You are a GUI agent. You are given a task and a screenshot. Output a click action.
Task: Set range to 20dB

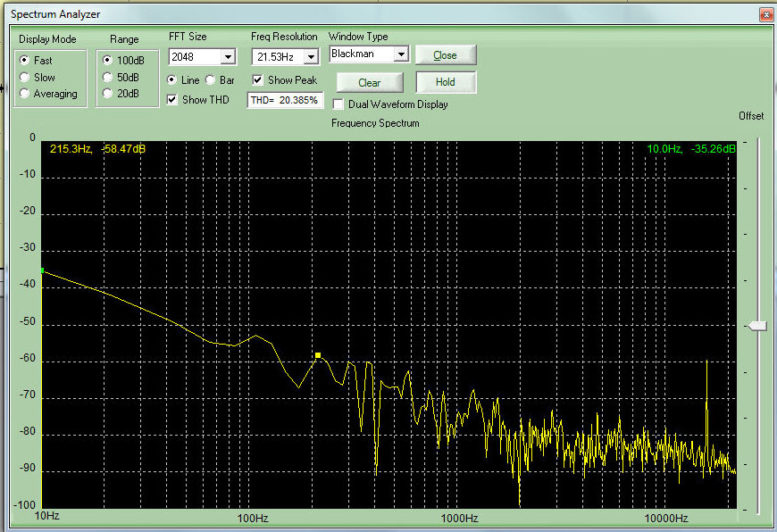(x=108, y=94)
